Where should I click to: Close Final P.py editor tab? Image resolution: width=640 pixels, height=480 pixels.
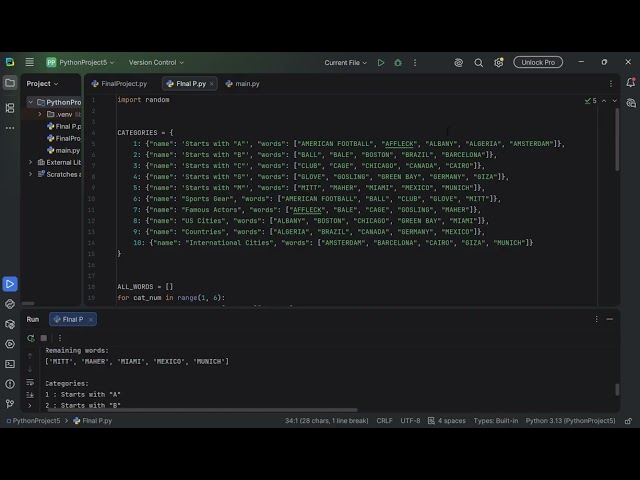coord(211,84)
